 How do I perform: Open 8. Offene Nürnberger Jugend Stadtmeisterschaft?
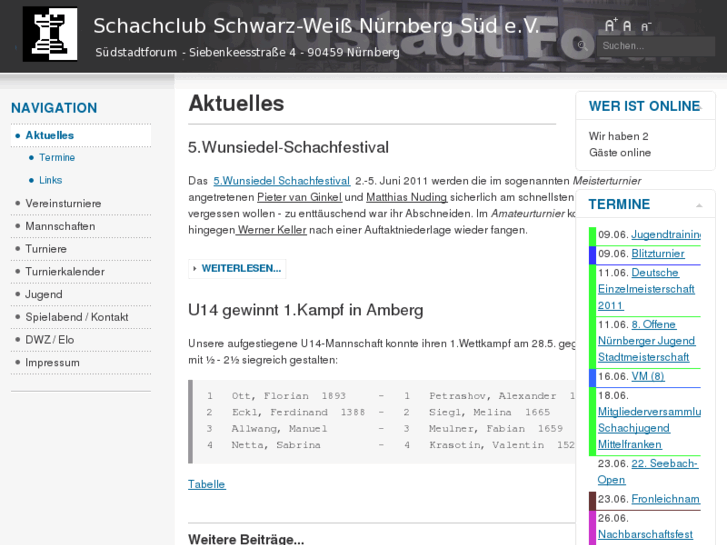click(646, 341)
